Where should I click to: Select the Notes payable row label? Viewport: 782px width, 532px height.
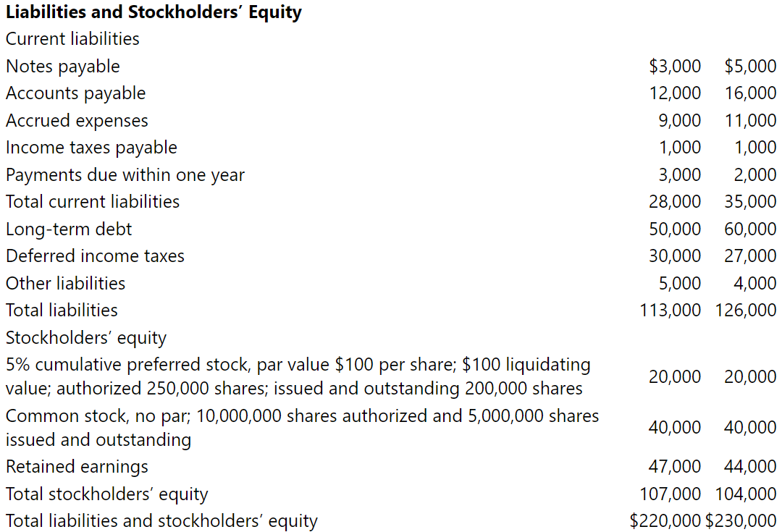63,67
